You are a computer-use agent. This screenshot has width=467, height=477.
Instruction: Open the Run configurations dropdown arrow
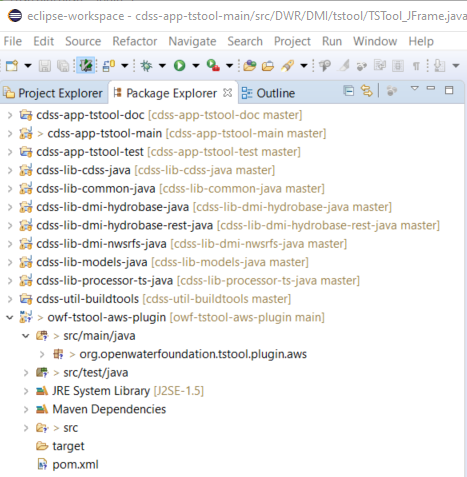(196, 66)
